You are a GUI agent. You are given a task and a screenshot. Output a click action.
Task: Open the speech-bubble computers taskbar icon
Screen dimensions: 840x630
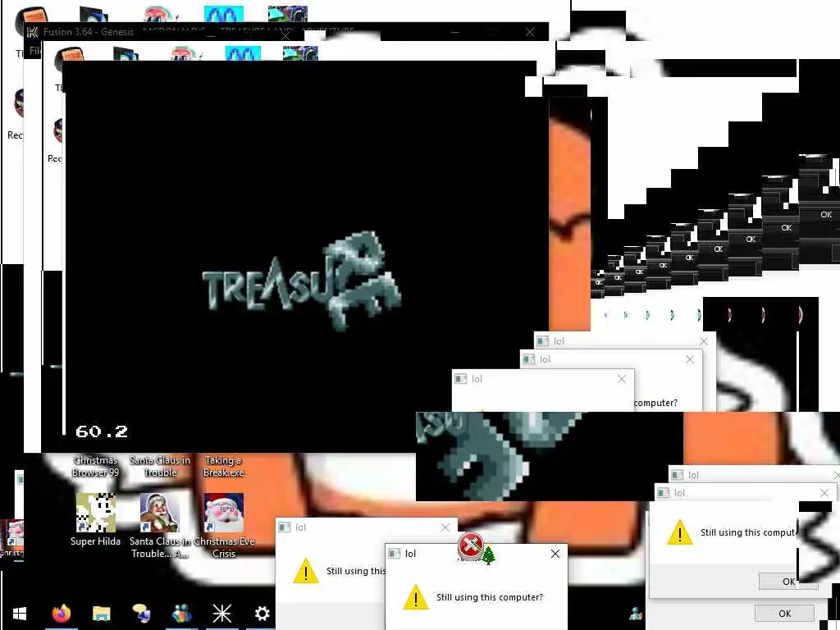click(141, 613)
